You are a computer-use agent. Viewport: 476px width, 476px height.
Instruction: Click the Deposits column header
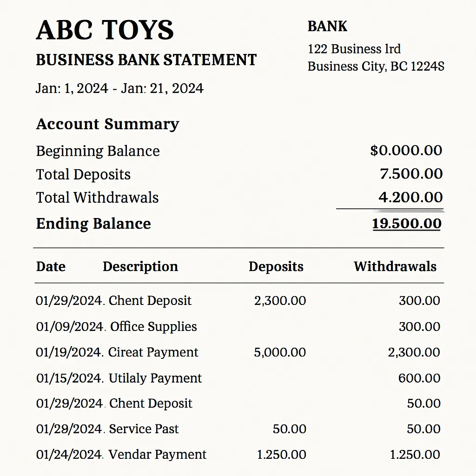(276, 266)
